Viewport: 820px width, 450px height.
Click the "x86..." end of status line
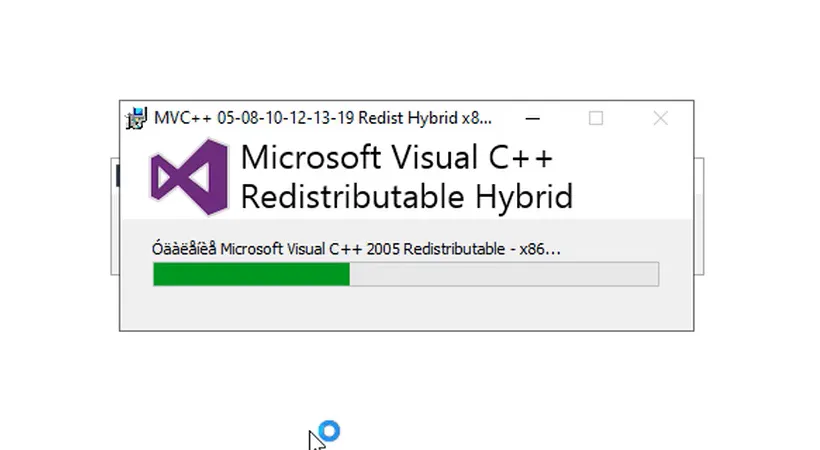(540, 248)
